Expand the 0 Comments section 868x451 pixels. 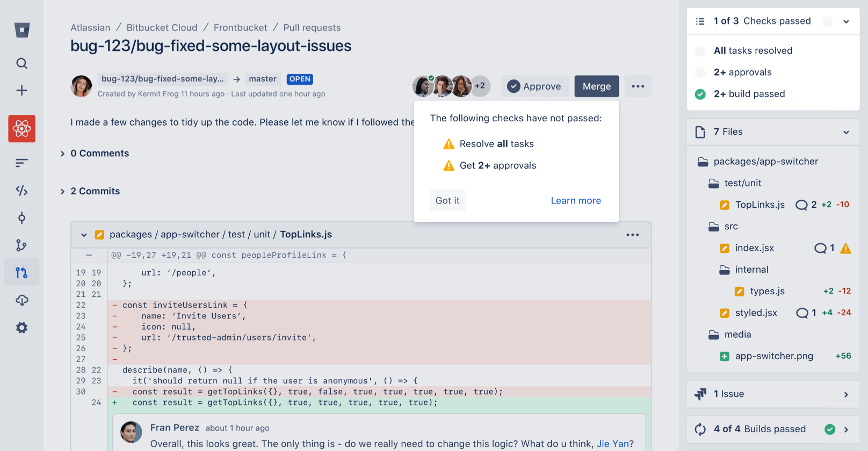tap(63, 154)
